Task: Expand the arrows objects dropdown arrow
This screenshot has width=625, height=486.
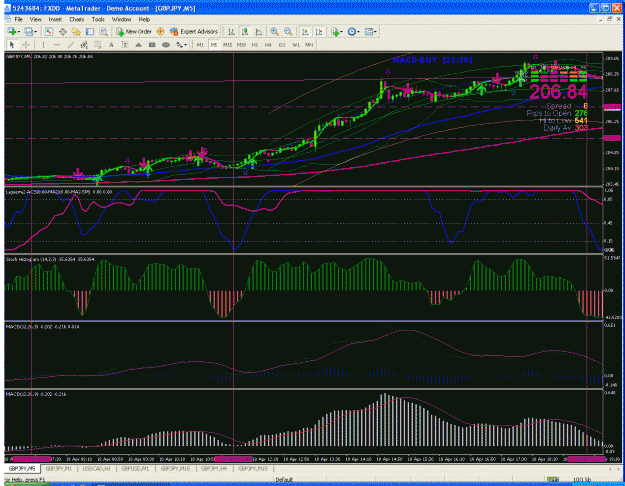Action: pyautogui.click(x=185, y=45)
